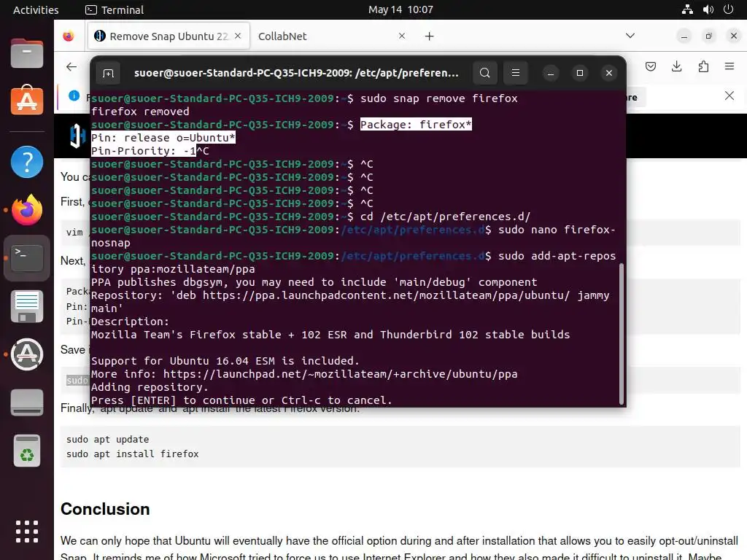The image size is (747, 560).
Task: Switch to CollabNet tab
Action: pyautogui.click(x=330, y=36)
